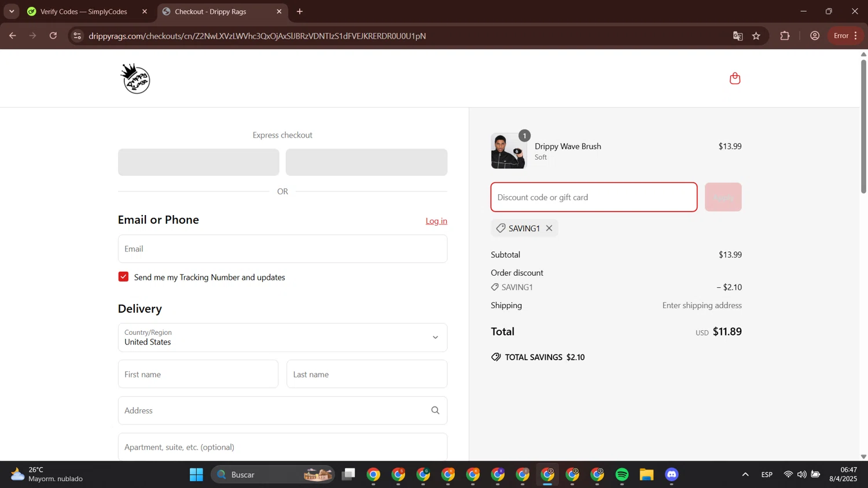This screenshot has height=488, width=868.
Task: Expand the Country/Region dropdown
Action: pyautogui.click(x=282, y=338)
